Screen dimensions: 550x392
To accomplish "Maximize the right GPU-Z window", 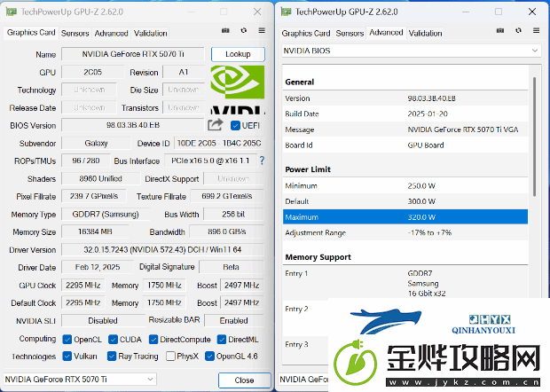I will tap(499, 12).
